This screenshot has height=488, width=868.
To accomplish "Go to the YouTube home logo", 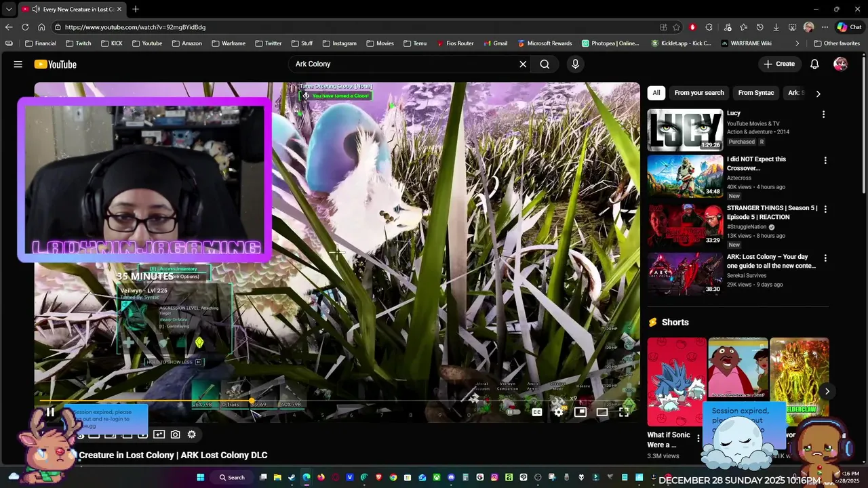I will pos(56,64).
